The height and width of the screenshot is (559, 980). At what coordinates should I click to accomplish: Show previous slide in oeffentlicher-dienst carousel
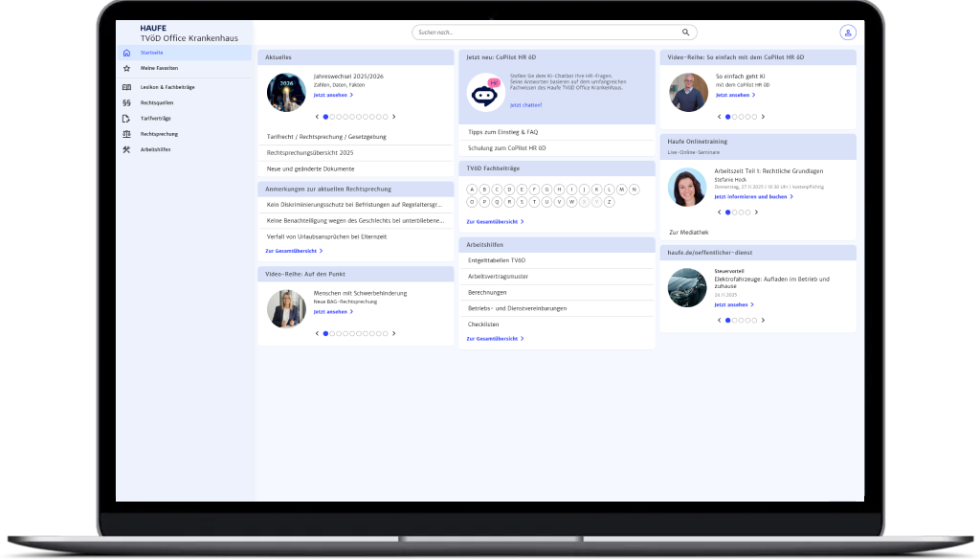coord(719,320)
